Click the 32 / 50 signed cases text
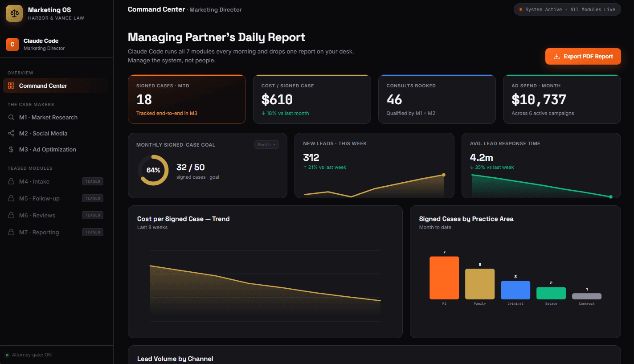The height and width of the screenshot is (364, 634). 191,168
